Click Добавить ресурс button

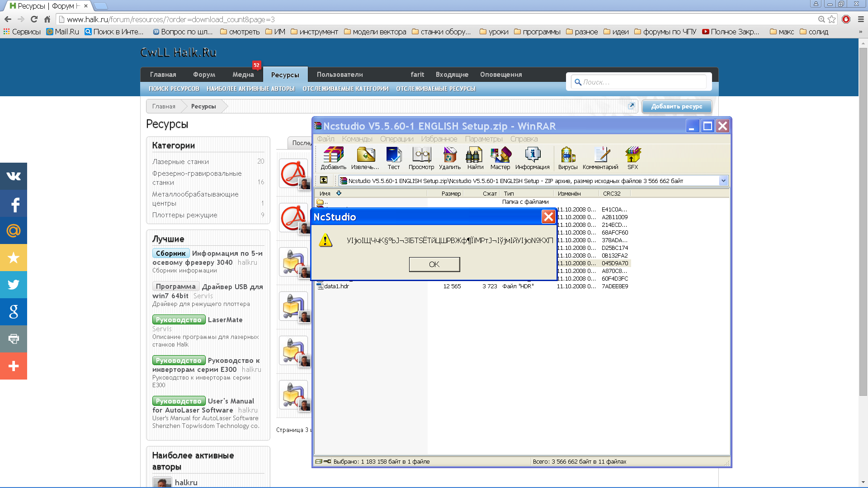677,107
